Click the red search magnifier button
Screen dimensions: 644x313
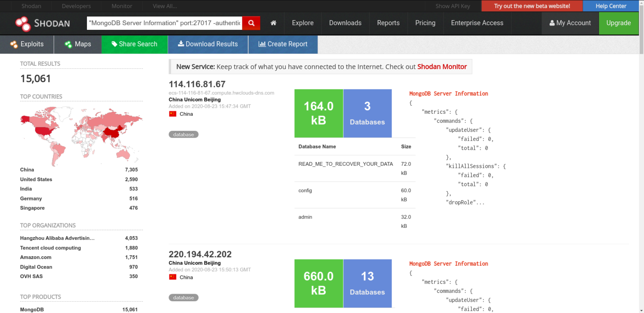click(251, 23)
